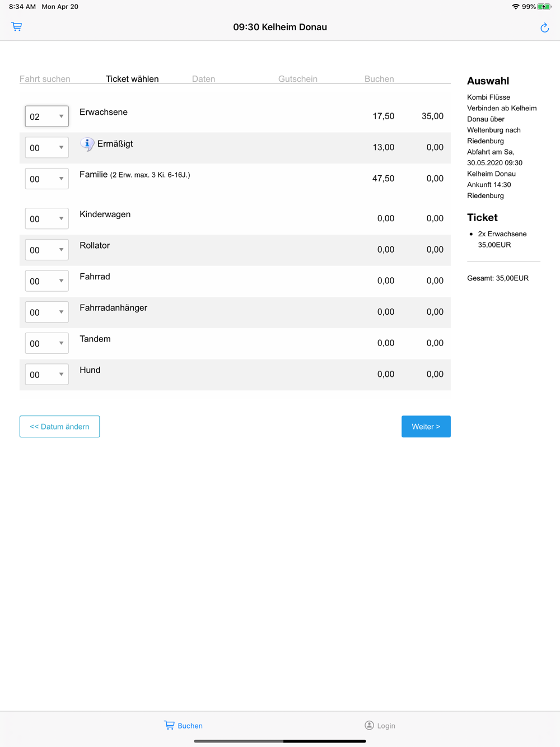Screen dimensions: 560x747
Task: Go to the Daten step tab
Action: [203, 79]
